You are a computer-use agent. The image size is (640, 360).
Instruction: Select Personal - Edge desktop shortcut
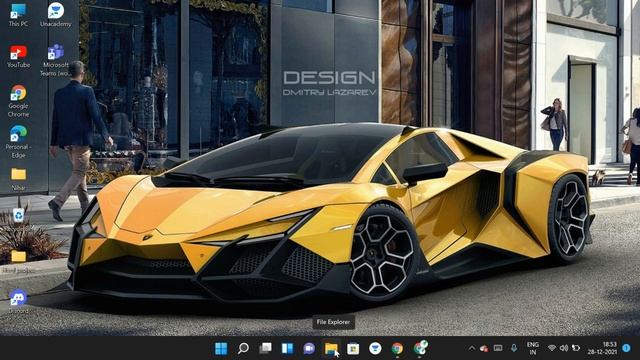18,142
